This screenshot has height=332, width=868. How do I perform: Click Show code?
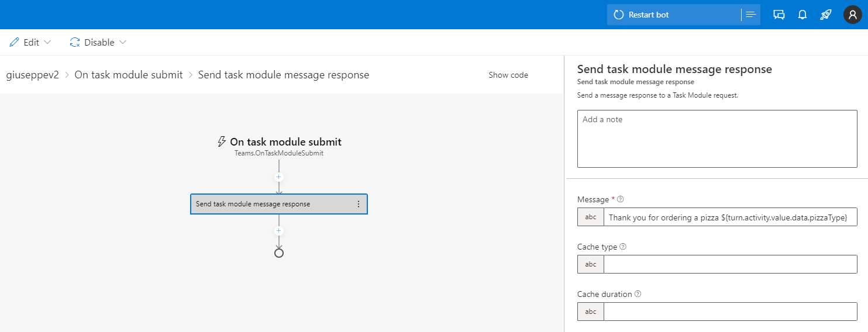click(508, 75)
